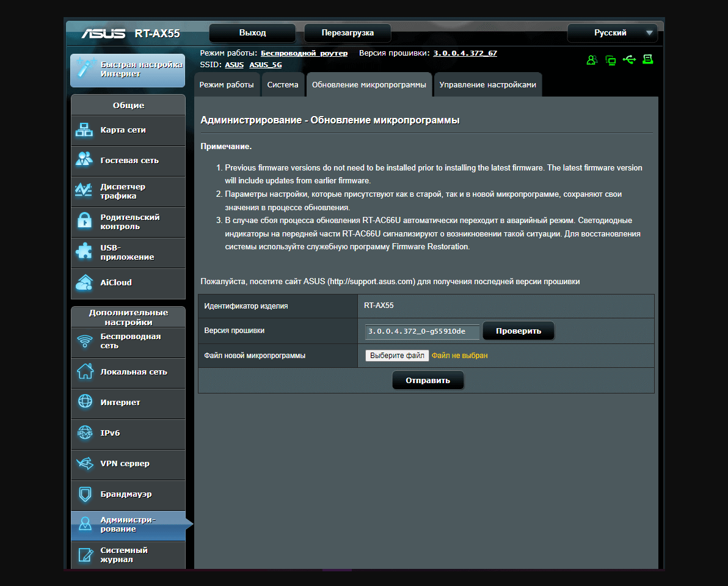This screenshot has width=728, height=586.
Task: Click the Версия прошивки row label
Action: [235, 331]
